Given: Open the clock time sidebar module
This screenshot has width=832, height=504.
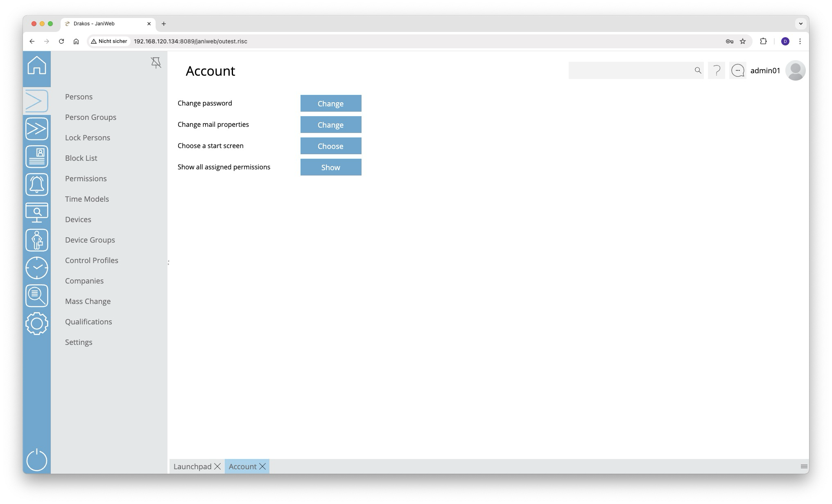Looking at the screenshot, I should [x=37, y=268].
